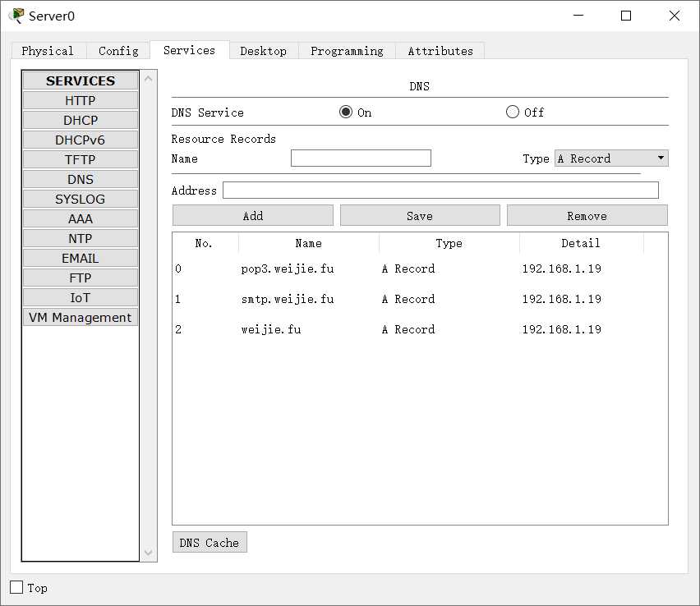Image resolution: width=700 pixels, height=606 pixels.
Task: Select the weijie.fu record name
Action: [271, 329]
